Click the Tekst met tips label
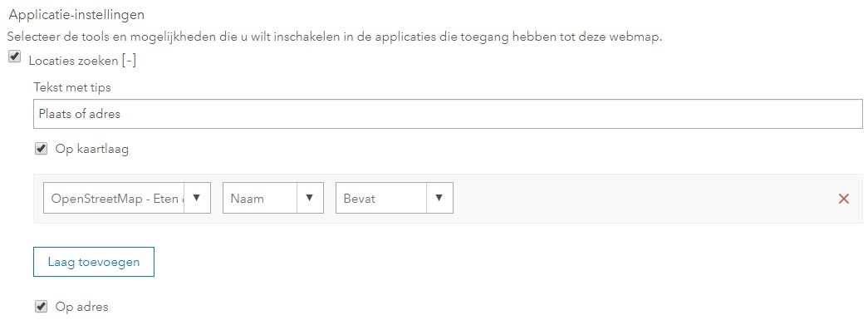Screen dimensions: 868x325 pos(72,87)
